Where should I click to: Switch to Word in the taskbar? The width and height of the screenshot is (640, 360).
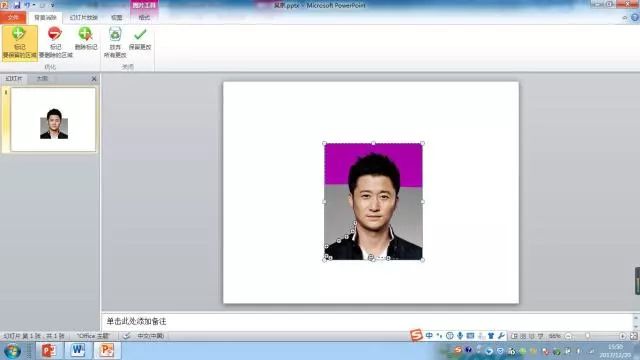point(78,350)
